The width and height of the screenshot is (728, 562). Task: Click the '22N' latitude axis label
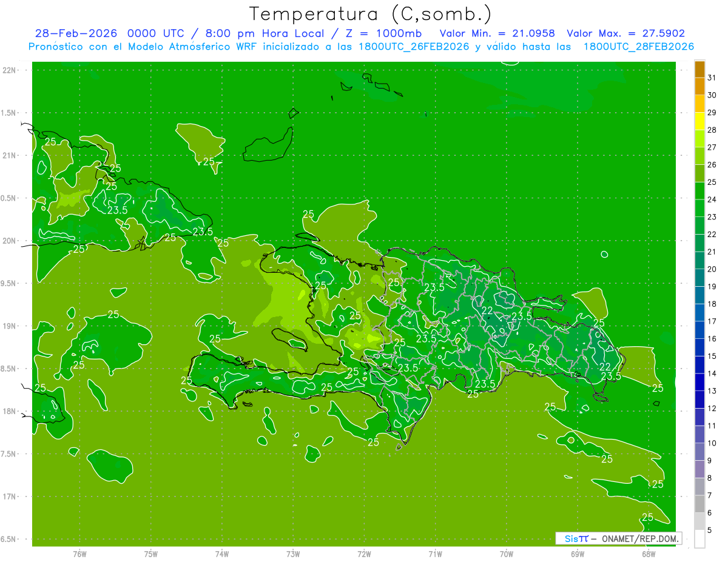coord(10,70)
